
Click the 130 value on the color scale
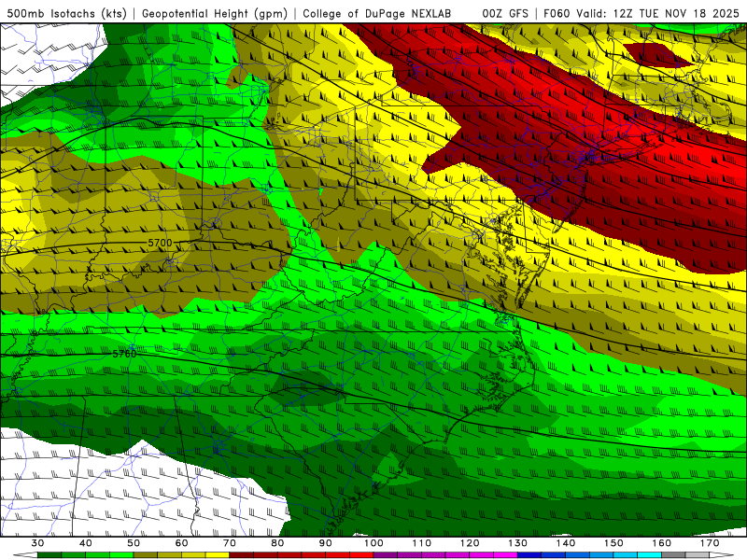coord(518,543)
